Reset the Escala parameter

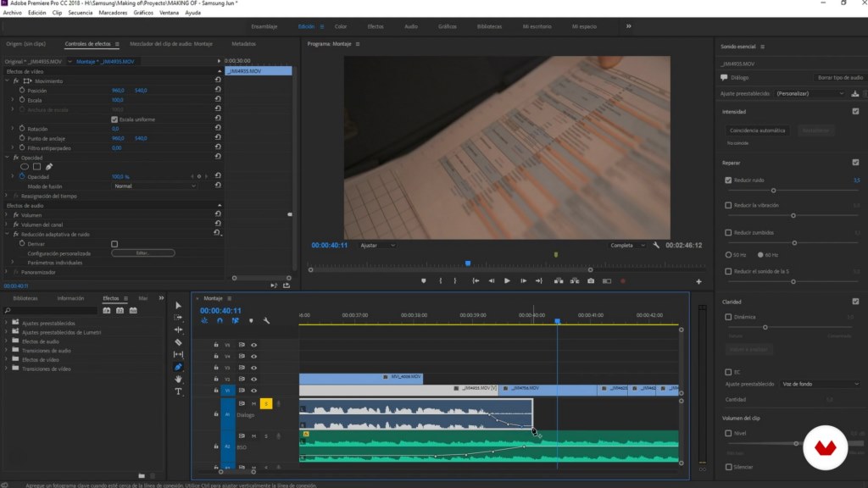(218, 100)
